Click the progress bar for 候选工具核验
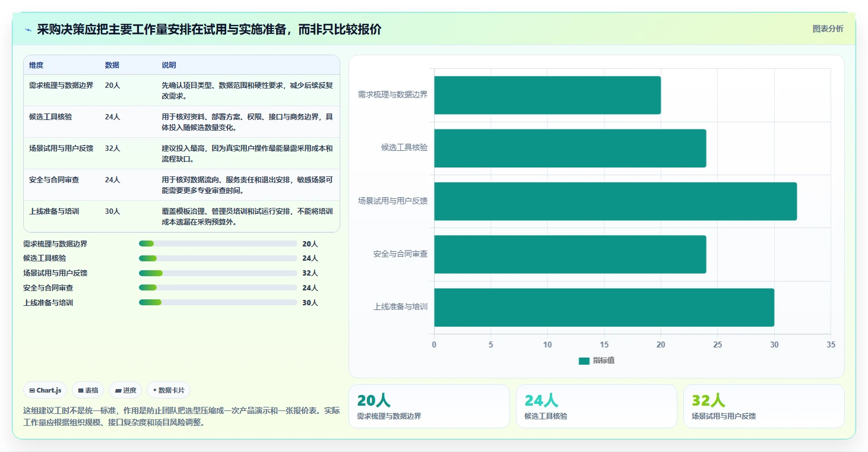868x452 pixels. 218,258
